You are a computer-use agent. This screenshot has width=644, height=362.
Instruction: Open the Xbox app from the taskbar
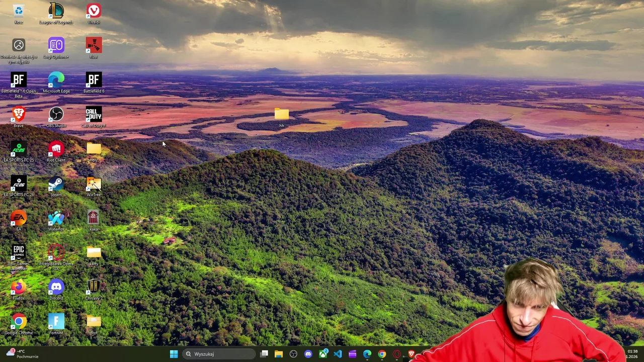coord(323,354)
